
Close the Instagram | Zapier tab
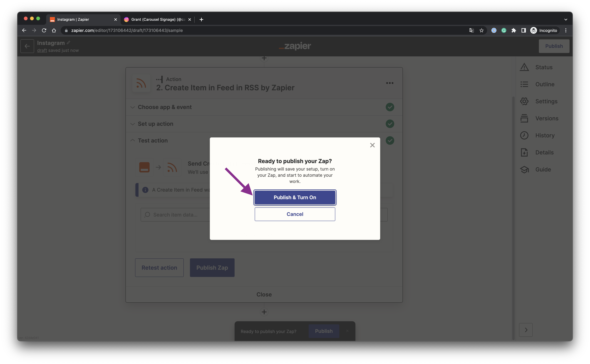(116, 20)
